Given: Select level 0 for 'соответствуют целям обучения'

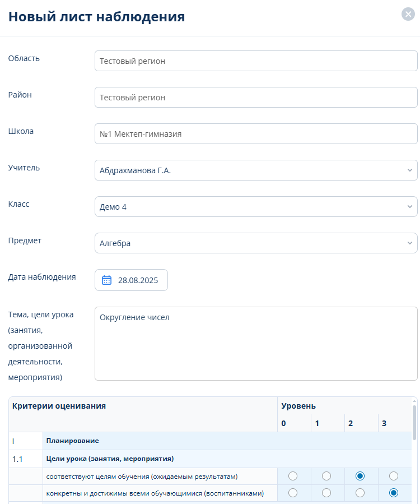Looking at the screenshot, I should click(x=293, y=476).
